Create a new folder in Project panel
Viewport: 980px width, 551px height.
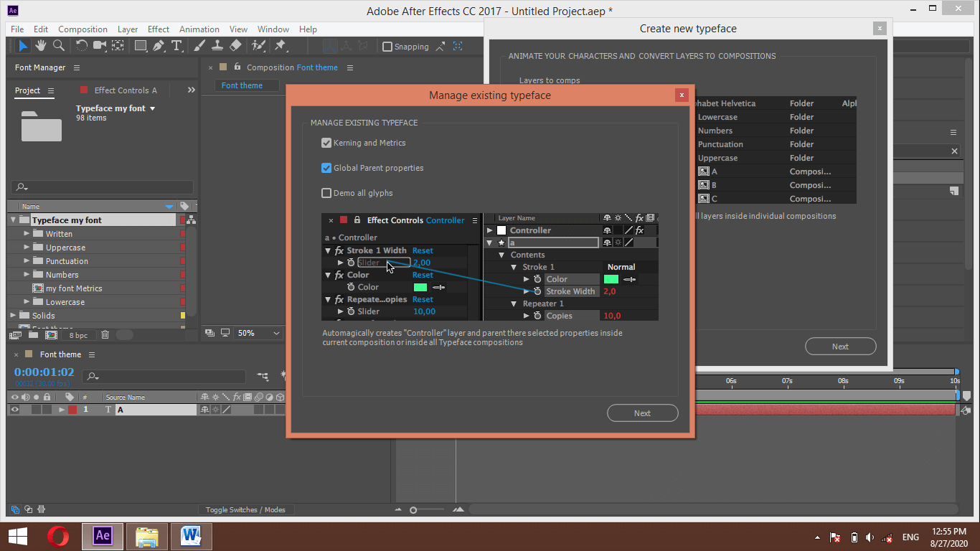[x=34, y=335]
